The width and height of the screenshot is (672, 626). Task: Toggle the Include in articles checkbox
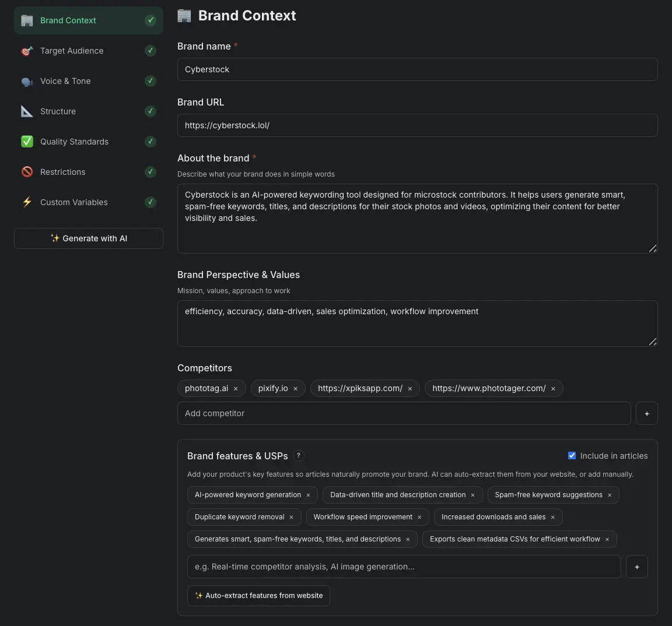[572, 456]
